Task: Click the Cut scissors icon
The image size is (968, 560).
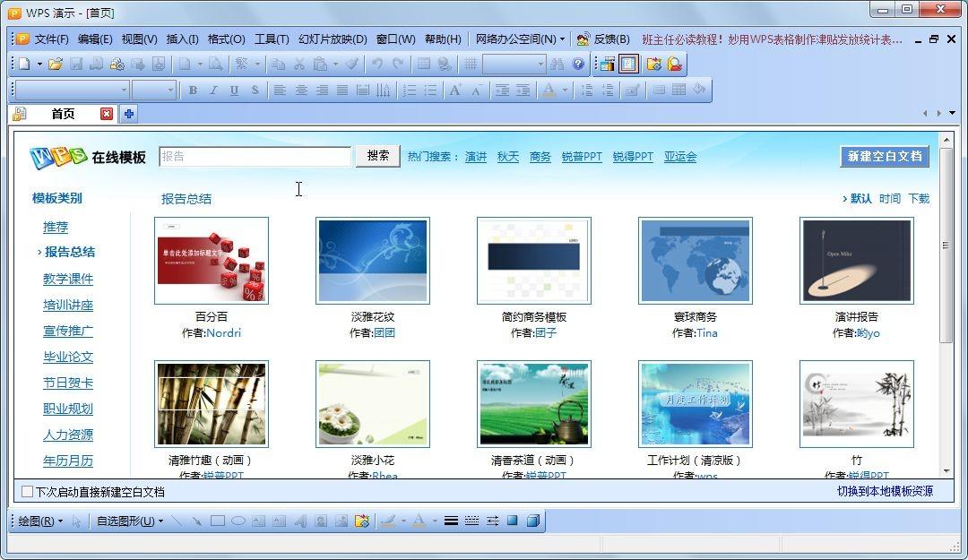Action: pos(299,64)
